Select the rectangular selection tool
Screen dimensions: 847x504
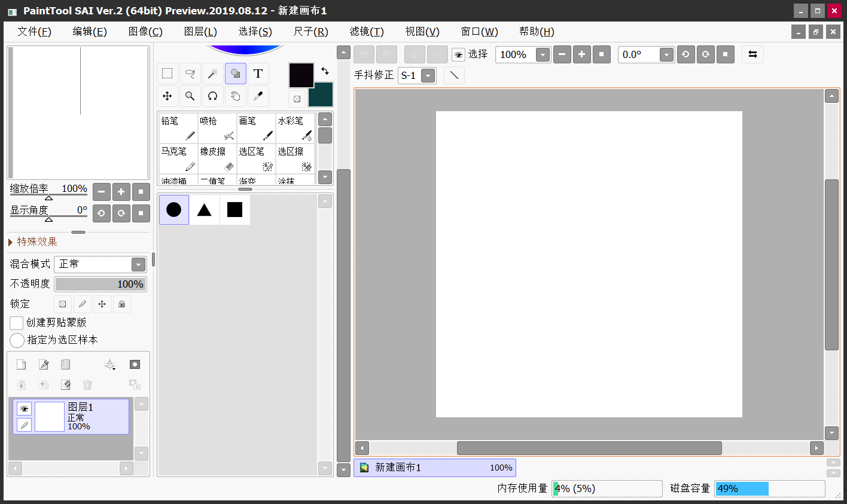point(167,74)
